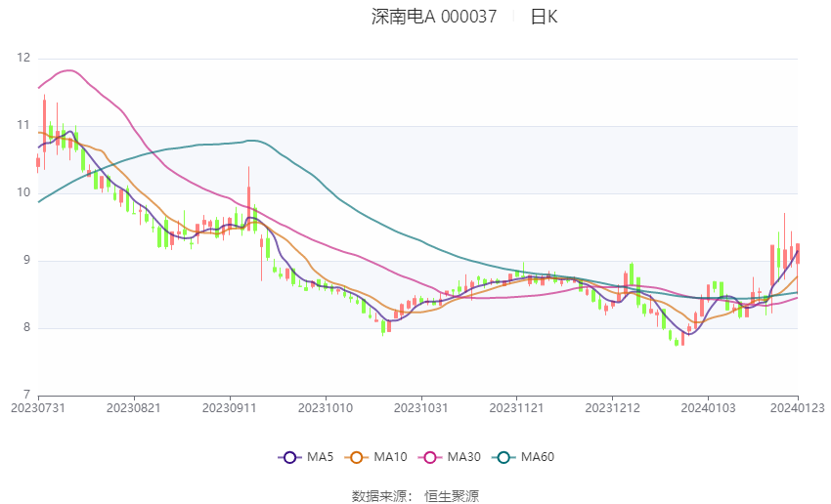Click the y-axis value 10
Image resolution: width=831 pixels, height=504 pixels.
(x=23, y=192)
